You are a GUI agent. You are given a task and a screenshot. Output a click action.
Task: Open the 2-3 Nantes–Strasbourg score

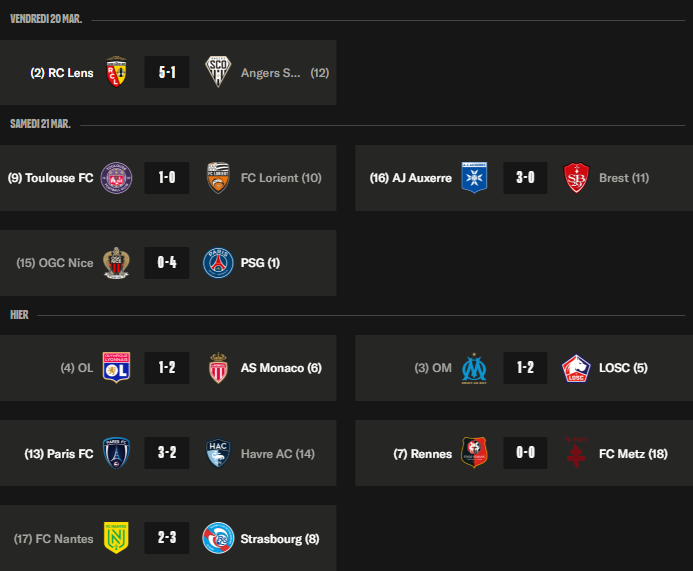coord(167,539)
